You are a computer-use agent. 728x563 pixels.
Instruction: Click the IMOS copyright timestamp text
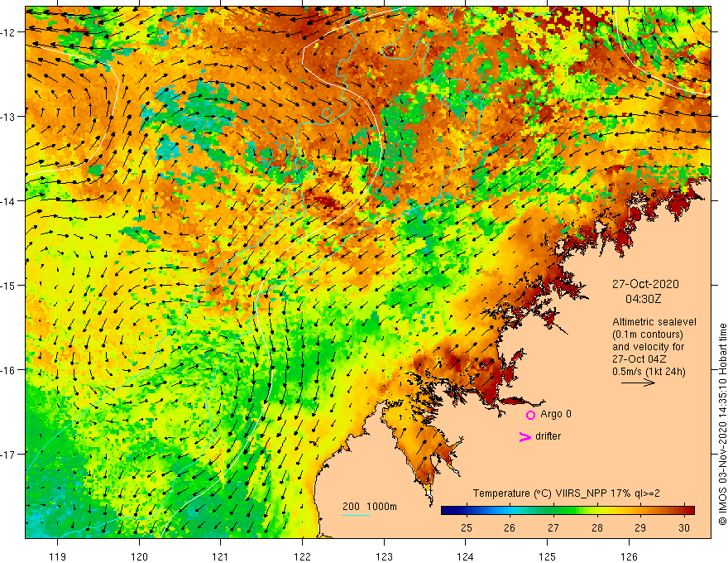coord(722,425)
